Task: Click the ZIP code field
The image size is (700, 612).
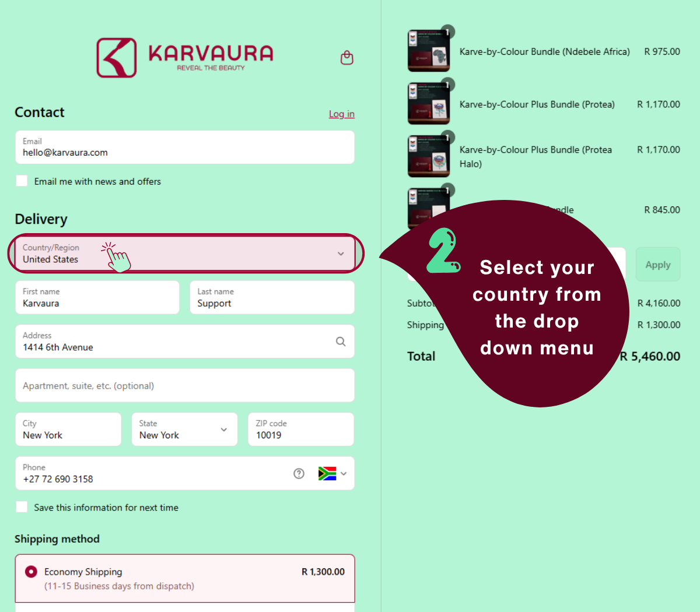Action: coord(301,430)
